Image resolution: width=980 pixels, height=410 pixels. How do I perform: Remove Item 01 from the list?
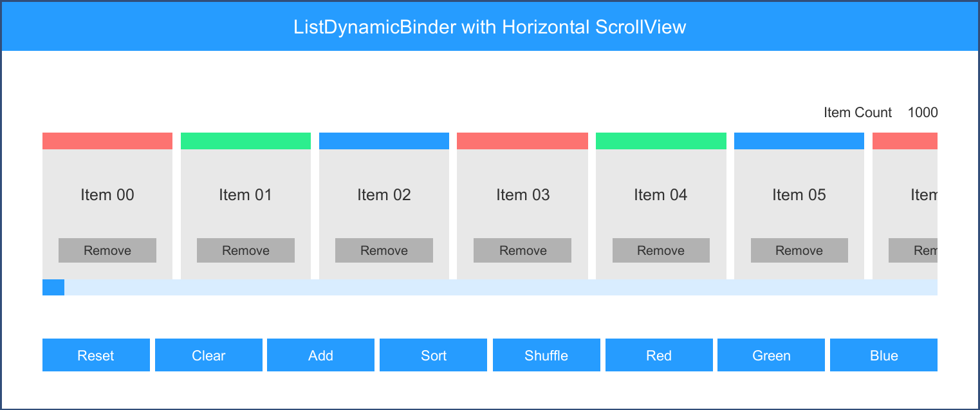point(246,250)
